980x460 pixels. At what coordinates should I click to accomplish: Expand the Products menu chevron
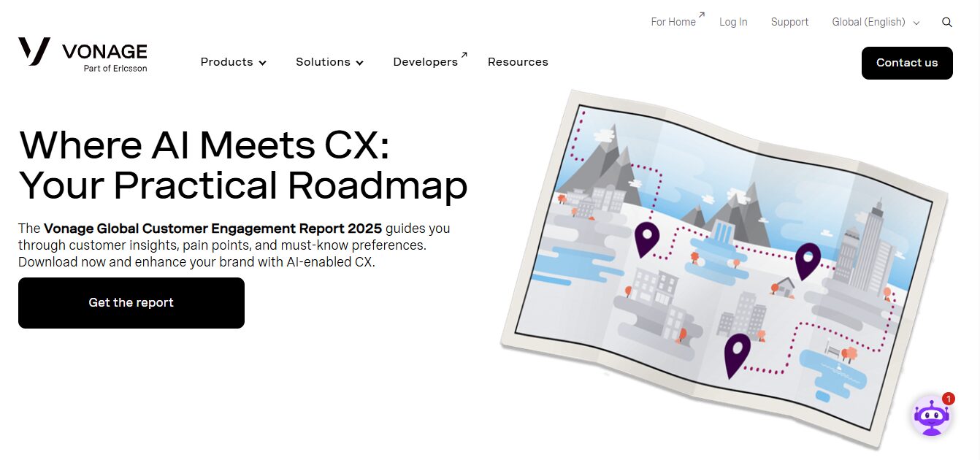(262, 63)
